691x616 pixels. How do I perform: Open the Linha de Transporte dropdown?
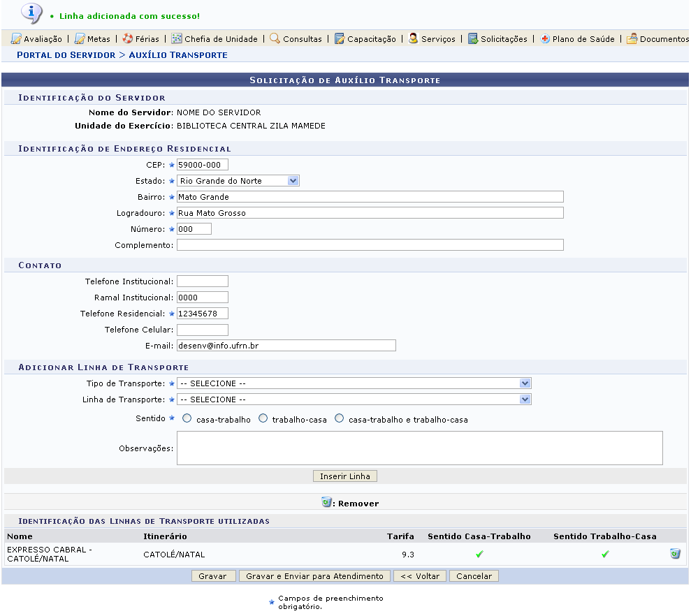[x=354, y=399]
